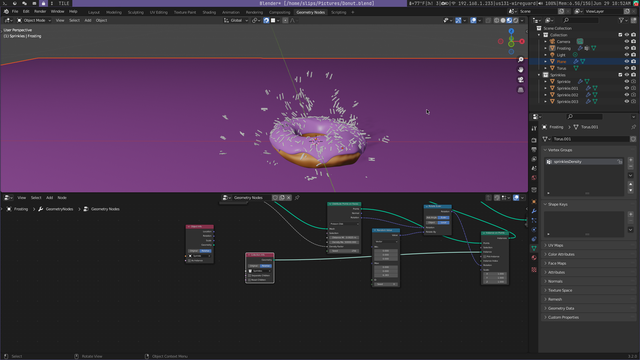The width and height of the screenshot is (640, 360).
Task: Click the viewport zoom magnifier icon
Action: tap(520, 60)
